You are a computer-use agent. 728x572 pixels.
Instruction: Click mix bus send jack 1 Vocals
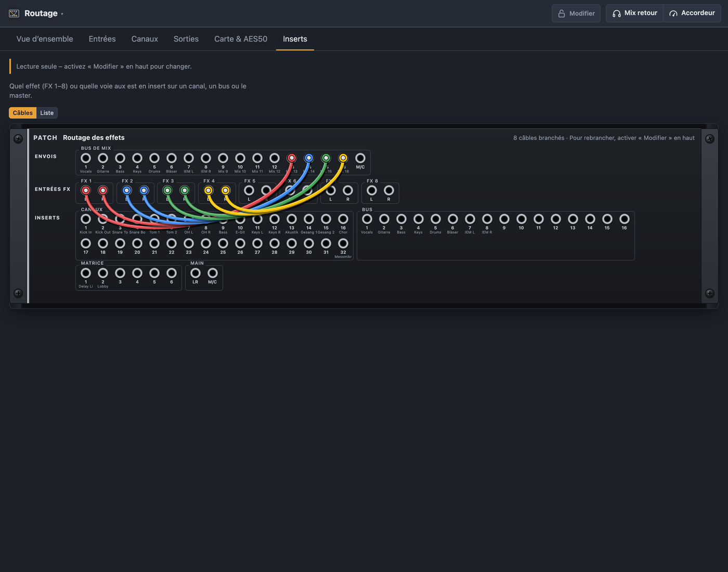coord(86,158)
